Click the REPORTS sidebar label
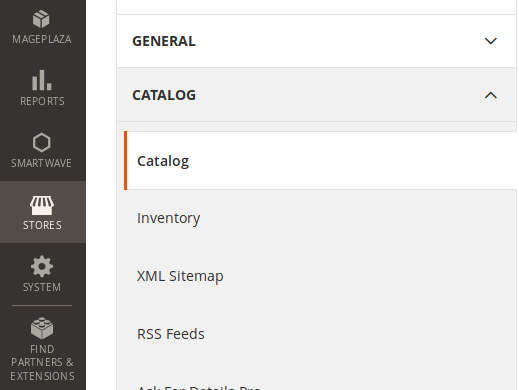Viewport: 519px width, 390px height. click(42, 101)
